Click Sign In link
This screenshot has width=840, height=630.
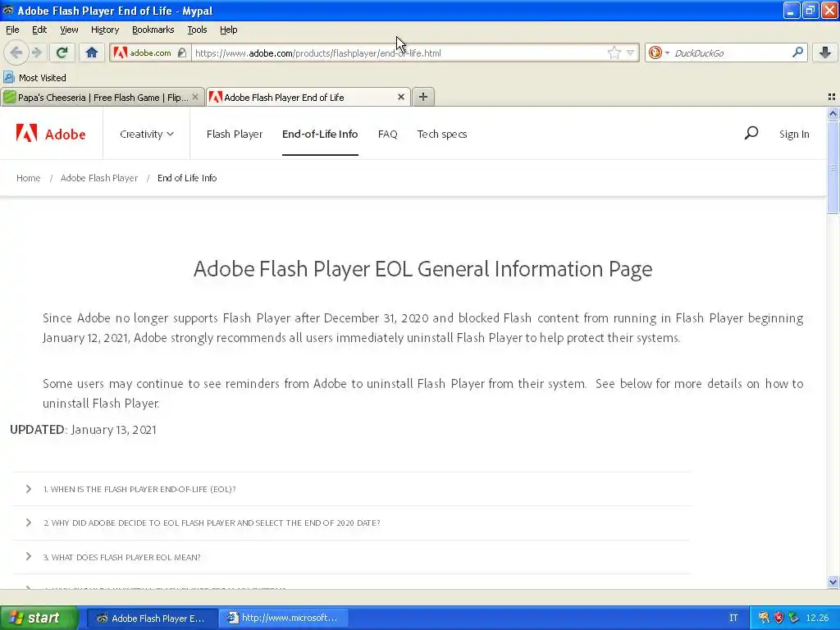pyautogui.click(x=794, y=134)
